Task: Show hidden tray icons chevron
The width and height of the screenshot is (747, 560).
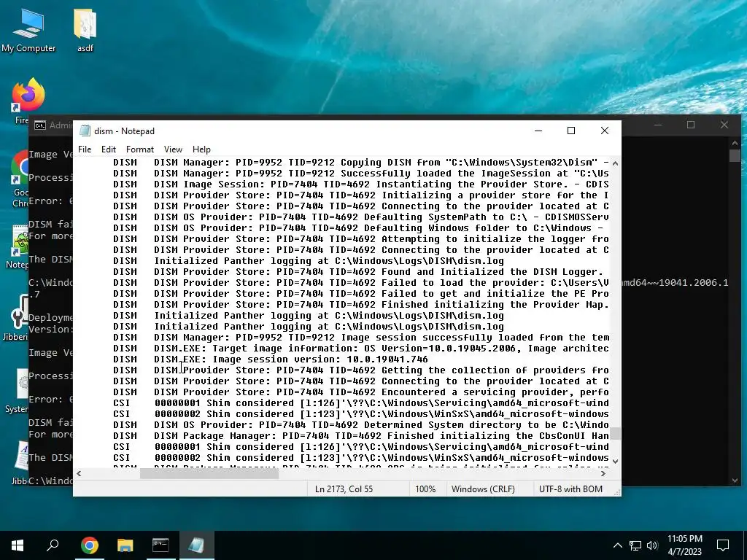Action: 617,545
